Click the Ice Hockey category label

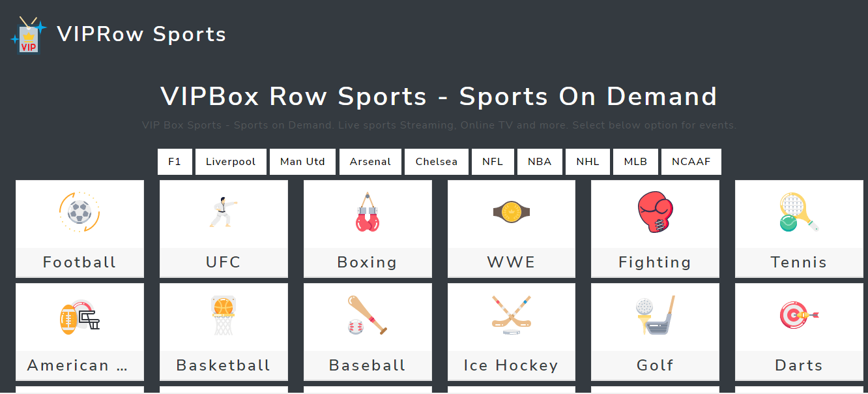click(x=512, y=365)
